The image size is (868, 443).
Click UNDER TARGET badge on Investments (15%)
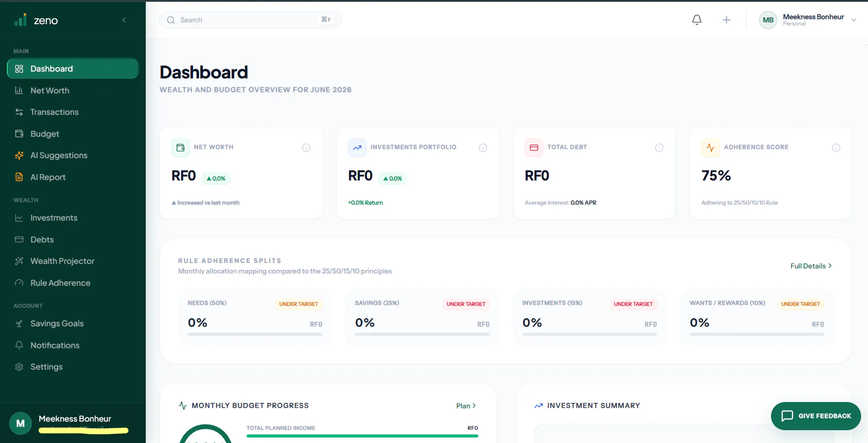point(633,304)
